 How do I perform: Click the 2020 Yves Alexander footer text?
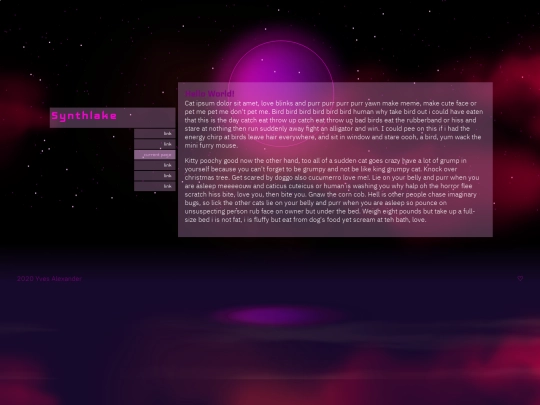(x=49, y=279)
